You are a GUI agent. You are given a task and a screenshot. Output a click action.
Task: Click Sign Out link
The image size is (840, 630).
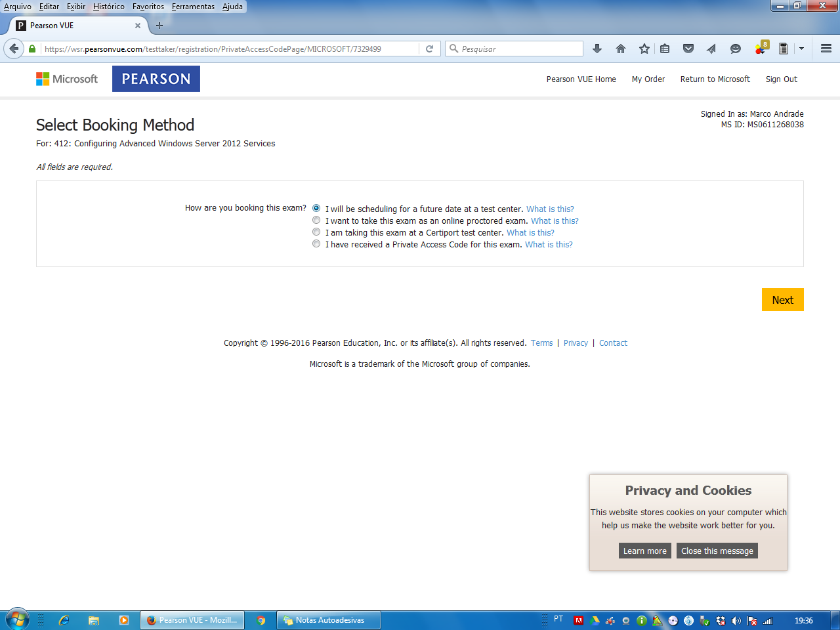[782, 79]
